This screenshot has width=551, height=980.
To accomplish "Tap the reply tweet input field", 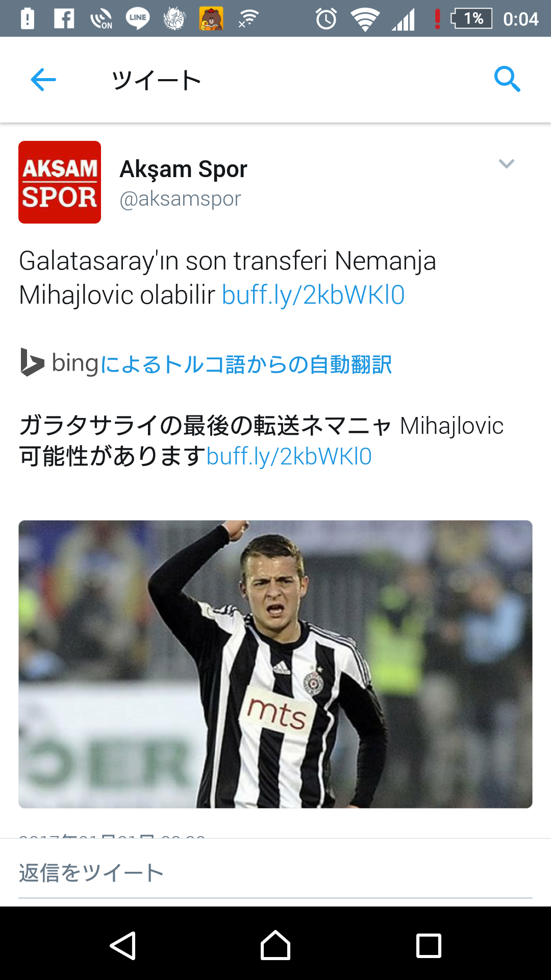I will tap(275, 873).
